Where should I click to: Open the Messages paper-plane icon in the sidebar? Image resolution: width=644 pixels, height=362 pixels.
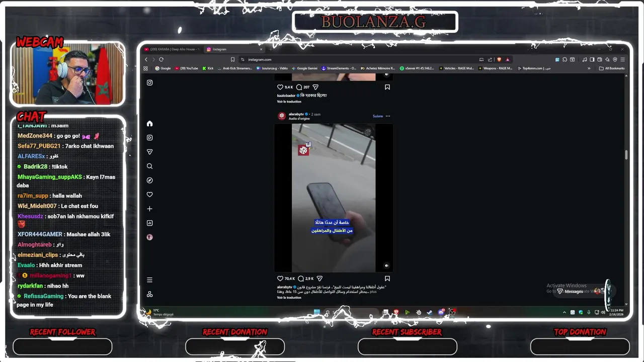tap(149, 152)
